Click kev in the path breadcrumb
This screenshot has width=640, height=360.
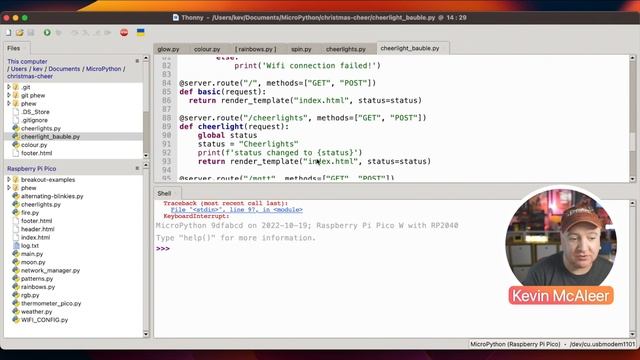click(38, 69)
